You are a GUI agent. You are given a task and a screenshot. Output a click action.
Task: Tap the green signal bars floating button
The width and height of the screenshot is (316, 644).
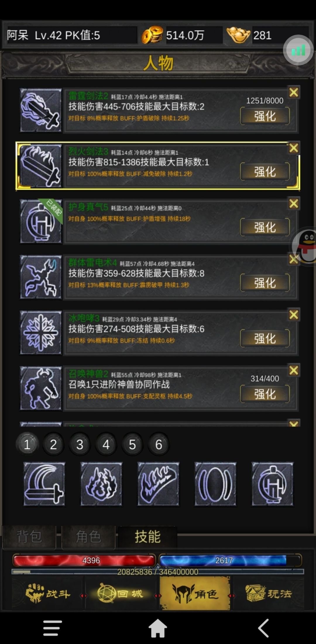(x=298, y=50)
